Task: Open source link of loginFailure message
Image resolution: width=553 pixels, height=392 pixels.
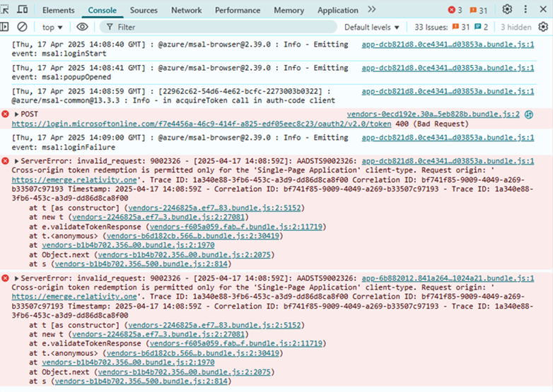Action: click(x=448, y=137)
